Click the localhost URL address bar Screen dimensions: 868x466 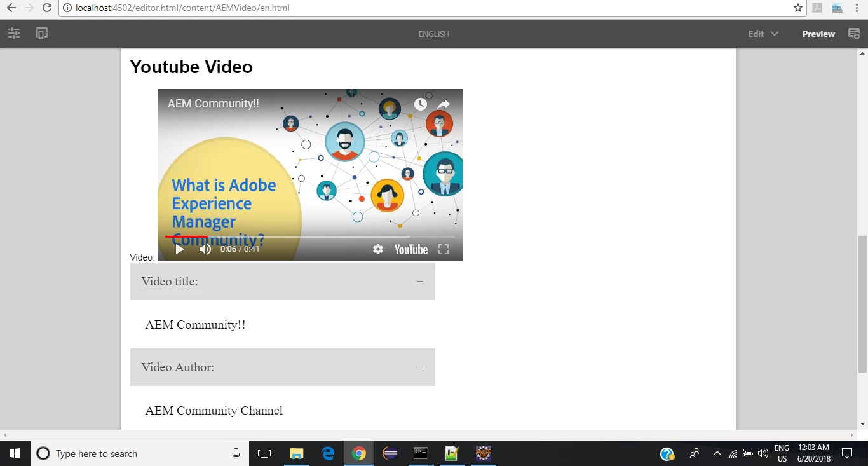[x=432, y=8]
